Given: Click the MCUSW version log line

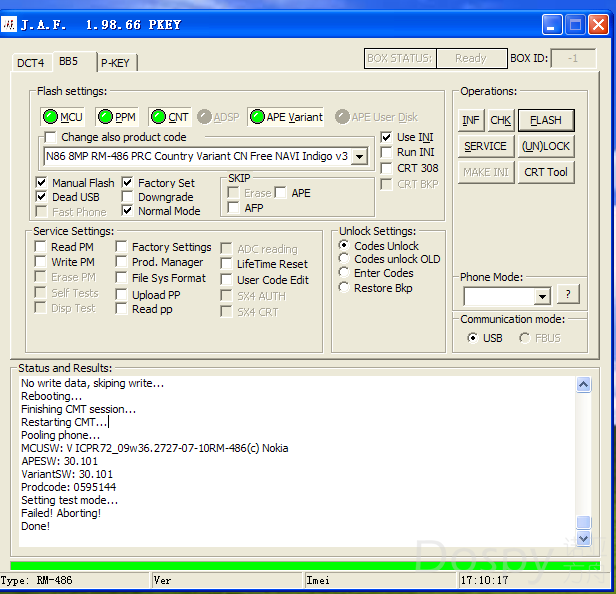Looking at the screenshot, I should 154,448.
